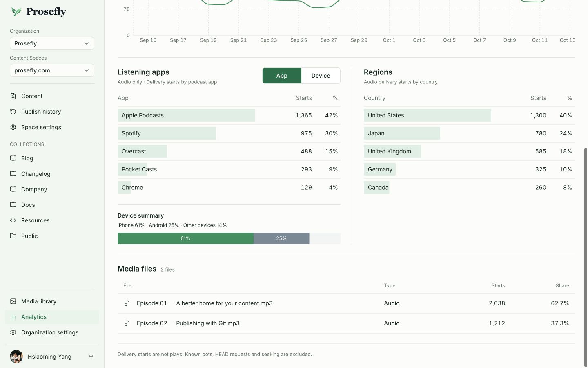Open Organization settings label

(x=50, y=332)
